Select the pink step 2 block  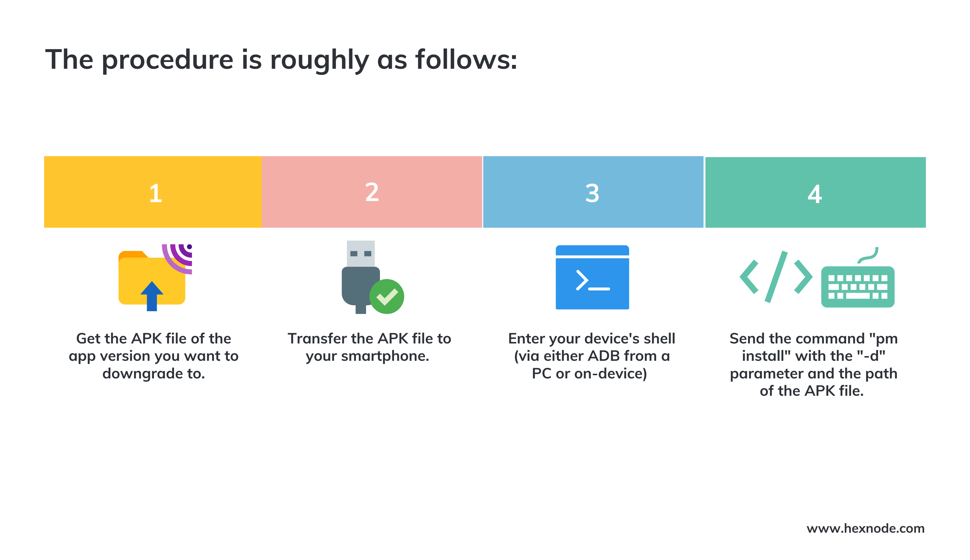tap(372, 192)
